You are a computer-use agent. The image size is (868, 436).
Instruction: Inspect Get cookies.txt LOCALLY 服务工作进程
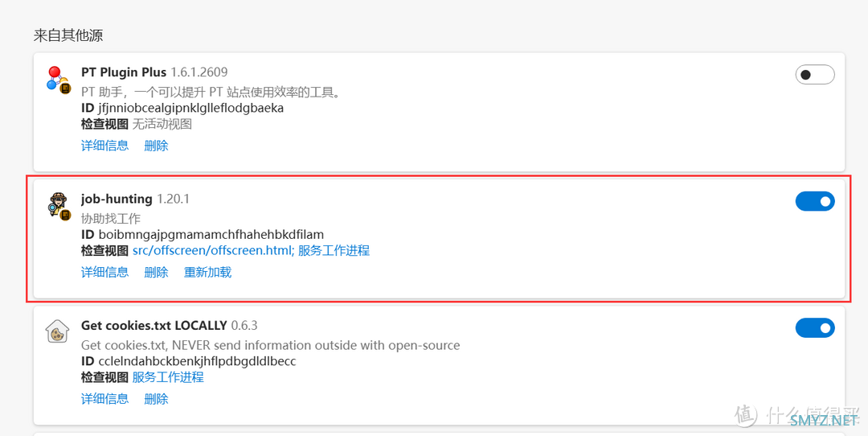pos(168,376)
